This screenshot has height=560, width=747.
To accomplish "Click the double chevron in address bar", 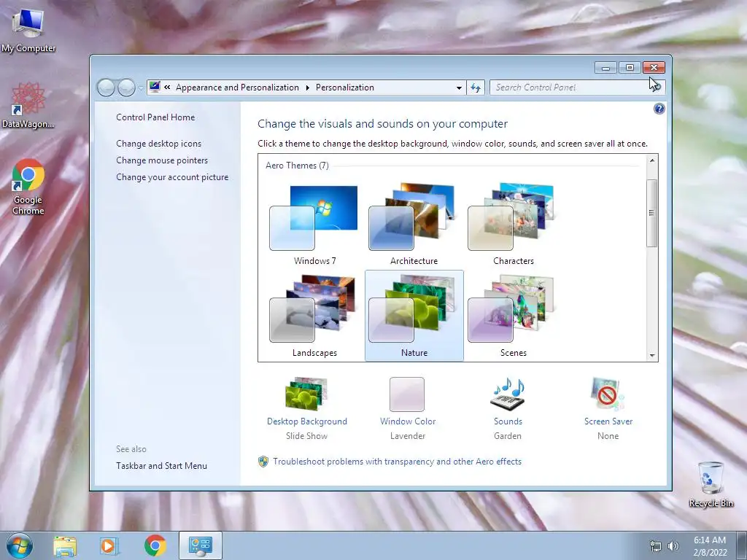I will (167, 87).
